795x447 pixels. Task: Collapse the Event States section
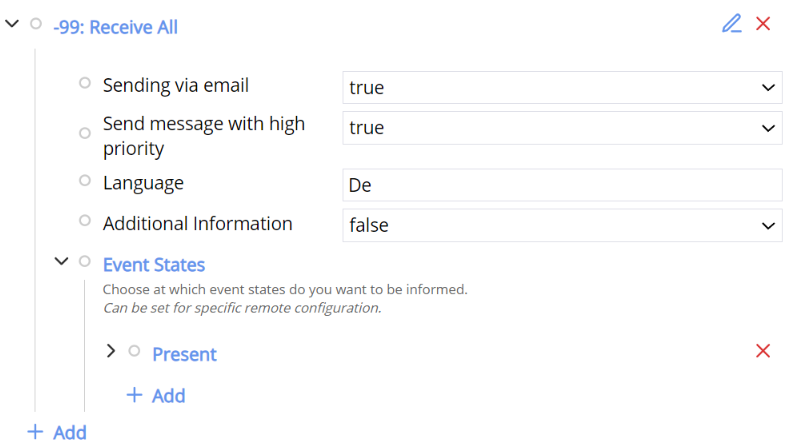point(61,261)
